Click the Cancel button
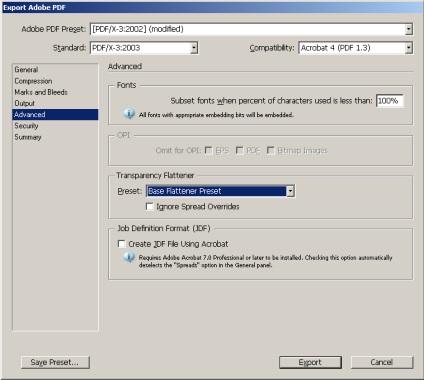 pyautogui.click(x=382, y=362)
